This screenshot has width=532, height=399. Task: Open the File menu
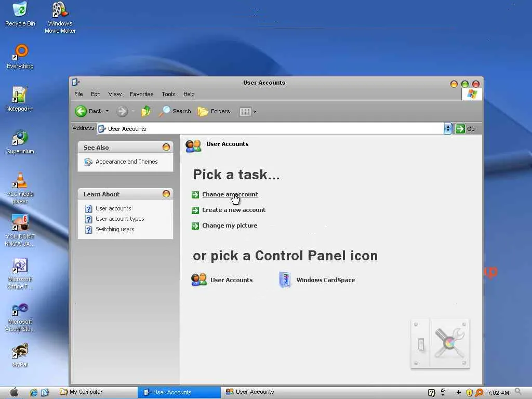tap(79, 94)
